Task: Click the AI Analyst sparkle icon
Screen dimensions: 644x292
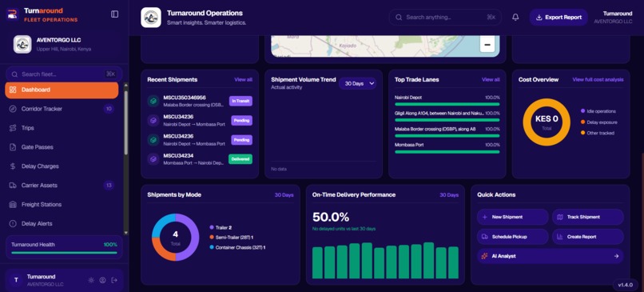Action: (x=485, y=256)
